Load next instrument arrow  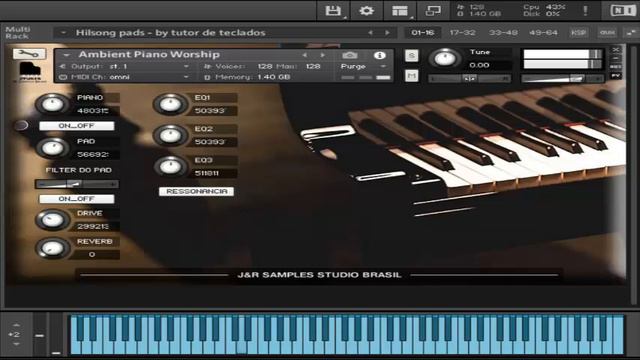click(x=322, y=55)
